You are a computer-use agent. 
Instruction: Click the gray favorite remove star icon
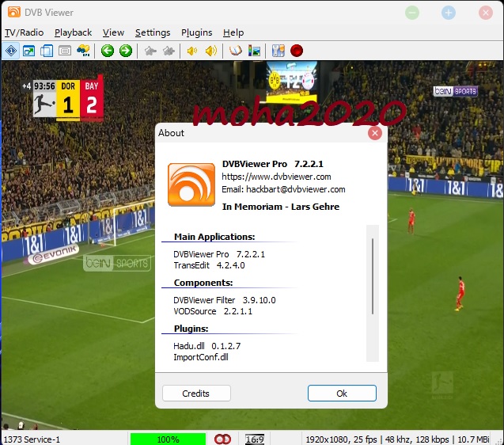pos(150,51)
